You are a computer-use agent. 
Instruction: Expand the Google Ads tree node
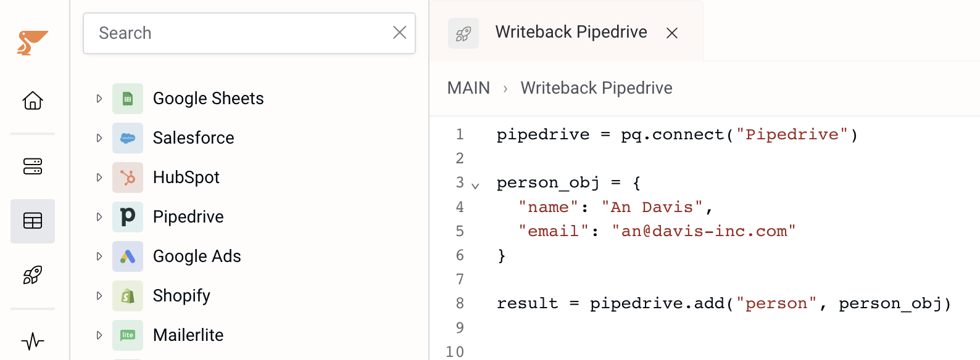coord(99,256)
